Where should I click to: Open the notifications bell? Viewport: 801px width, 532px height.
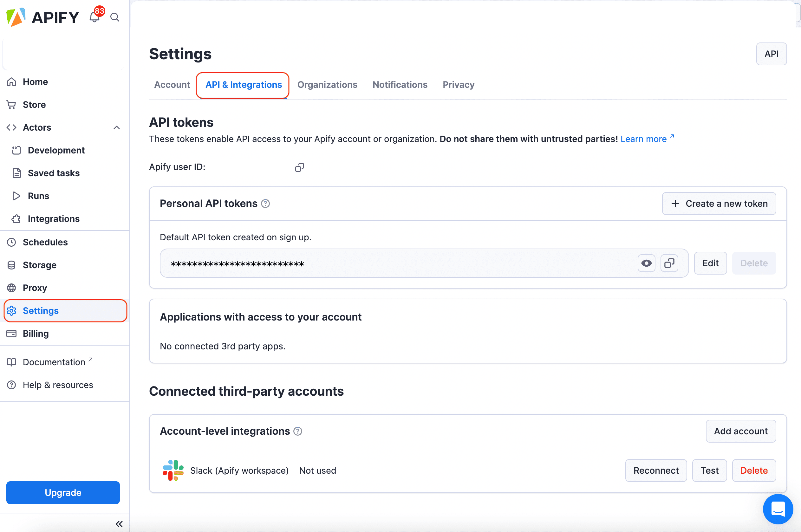94,17
